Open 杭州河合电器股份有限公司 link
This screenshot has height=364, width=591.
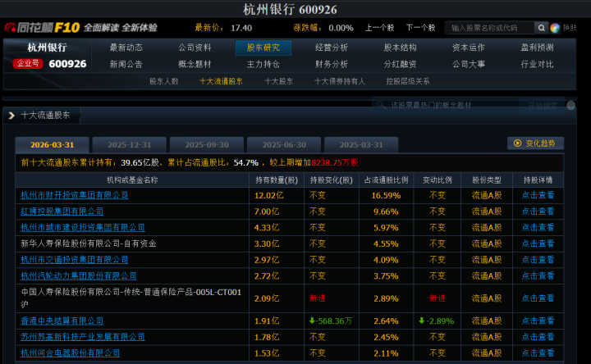(x=70, y=353)
